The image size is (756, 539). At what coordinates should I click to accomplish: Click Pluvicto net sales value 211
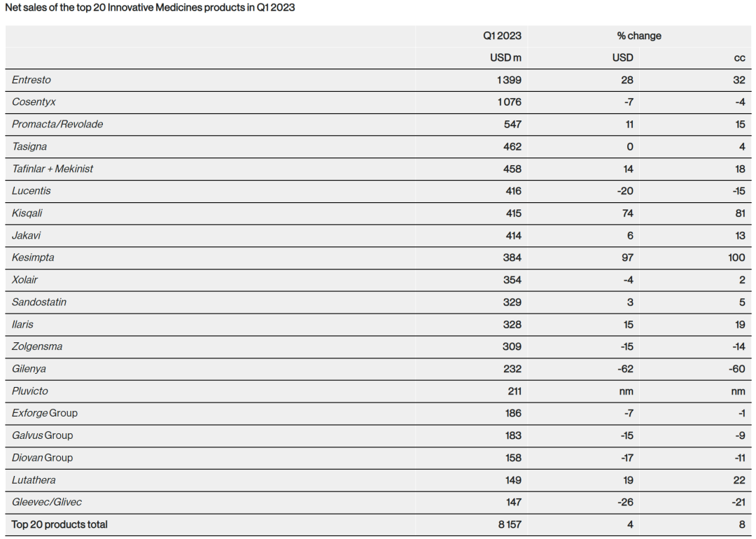(514, 391)
